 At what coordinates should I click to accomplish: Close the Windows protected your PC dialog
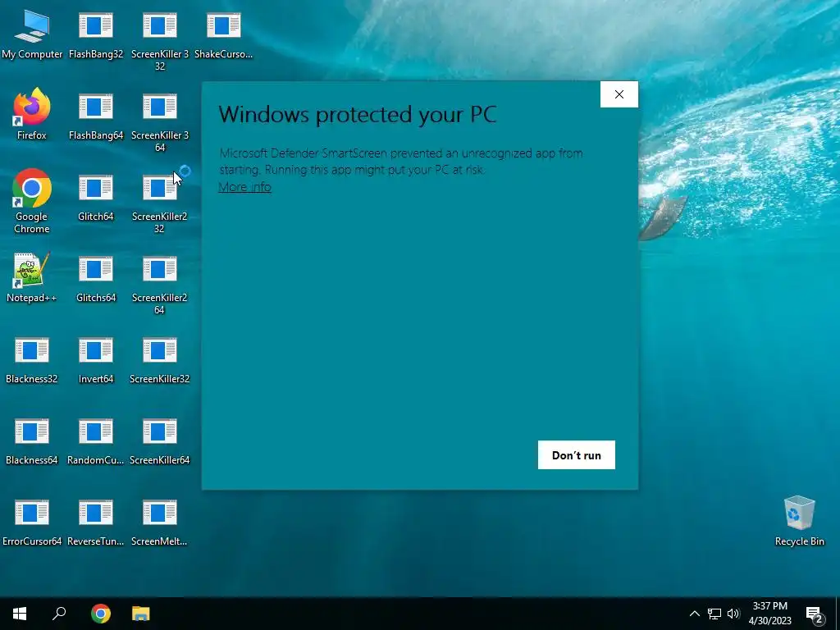(619, 94)
